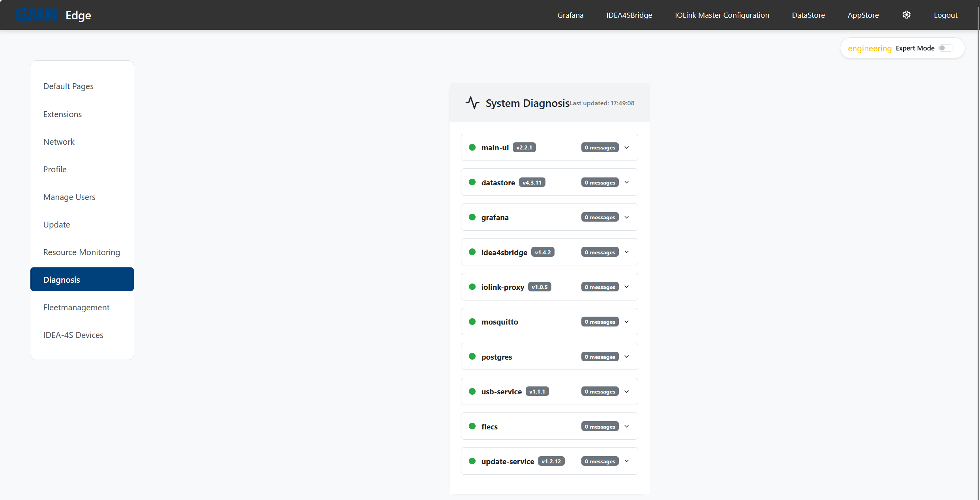Click the green status dot beside main-ui
The image size is (980, 500).
click(x=472, y=147)
